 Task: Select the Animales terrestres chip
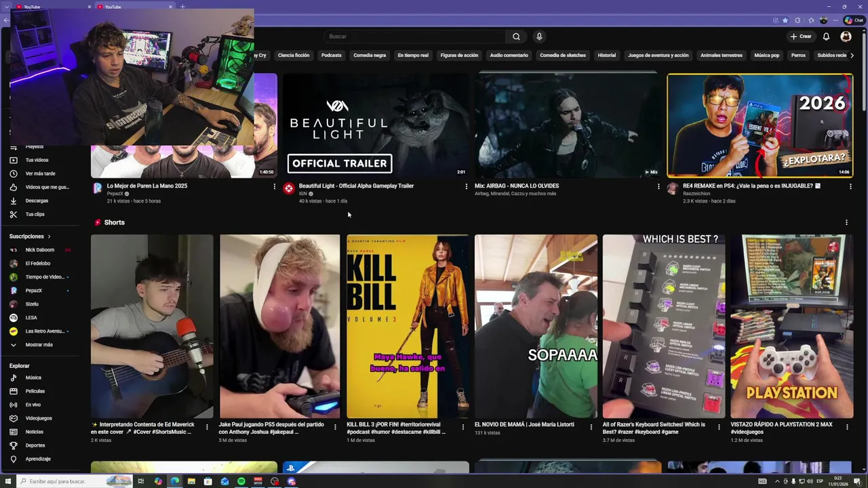(722, 56)
